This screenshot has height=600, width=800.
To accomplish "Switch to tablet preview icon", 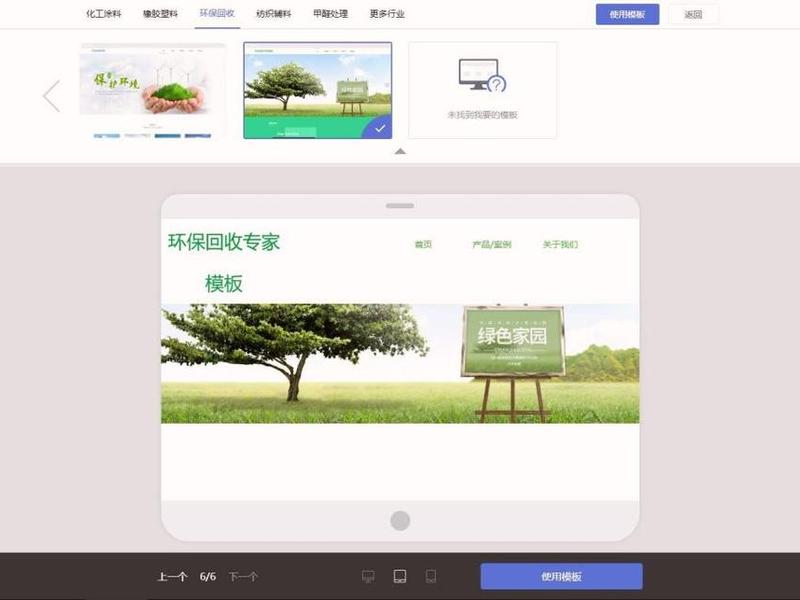I will pos(400,577).
